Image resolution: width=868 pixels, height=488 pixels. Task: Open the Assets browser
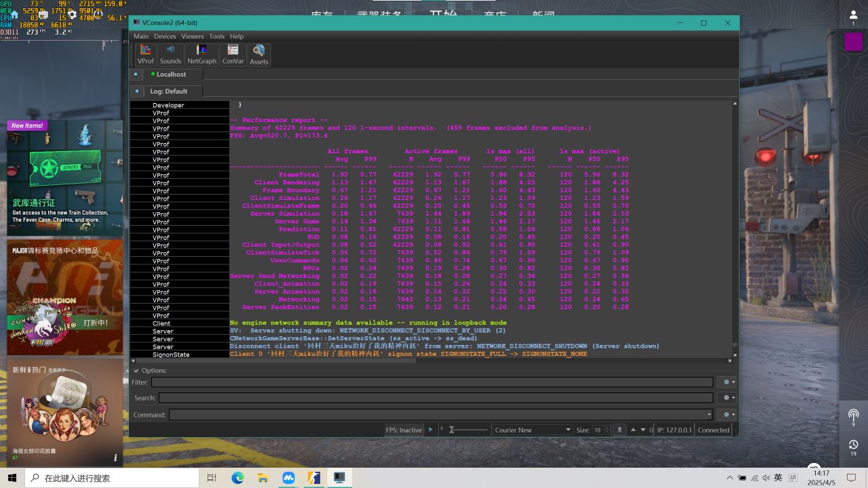point(259,54)
